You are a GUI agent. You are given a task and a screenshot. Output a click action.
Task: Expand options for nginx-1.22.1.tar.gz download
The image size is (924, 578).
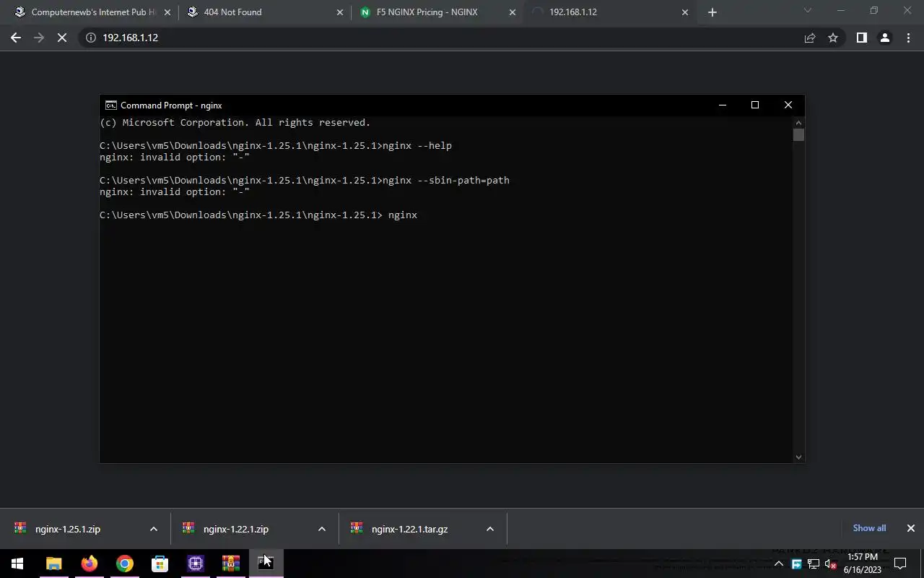tap(489, 529)
